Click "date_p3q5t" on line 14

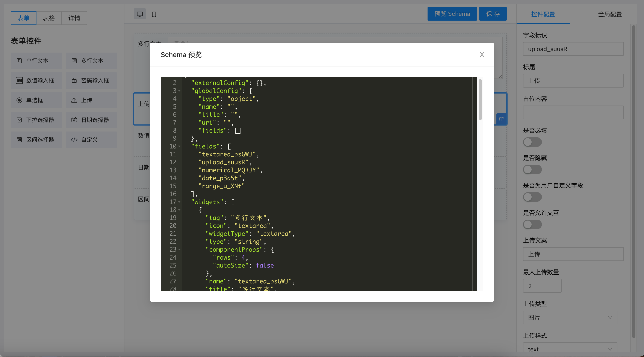(x=220, y=178)
